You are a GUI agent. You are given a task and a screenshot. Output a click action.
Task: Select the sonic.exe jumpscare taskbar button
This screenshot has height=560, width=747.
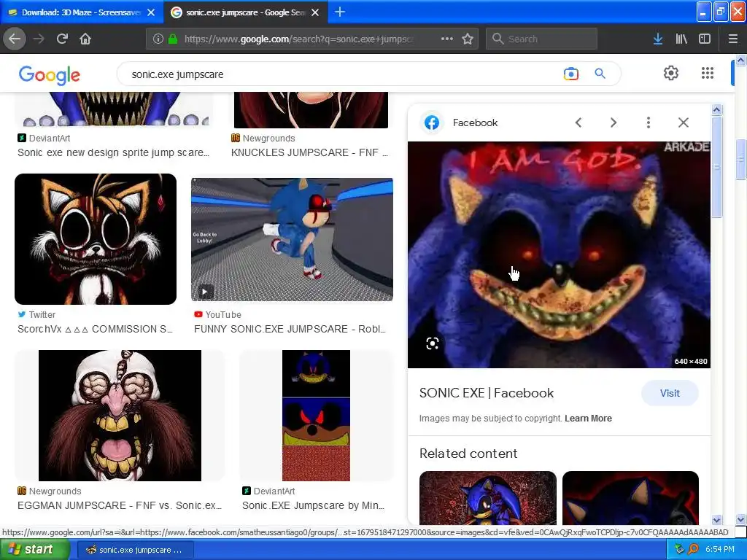pyautogui.click(x=135, y=550)
